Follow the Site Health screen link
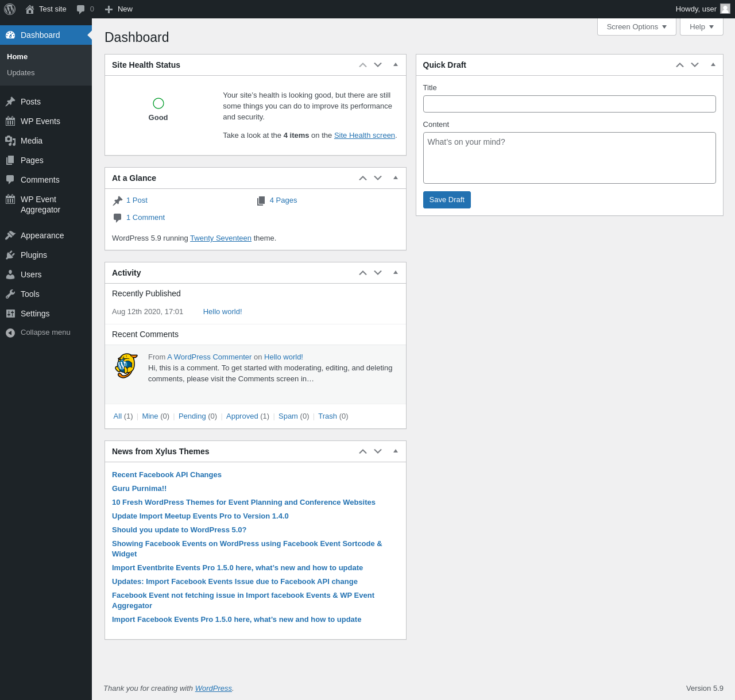This screenshot has width=735, height=700. pos(365,136)
